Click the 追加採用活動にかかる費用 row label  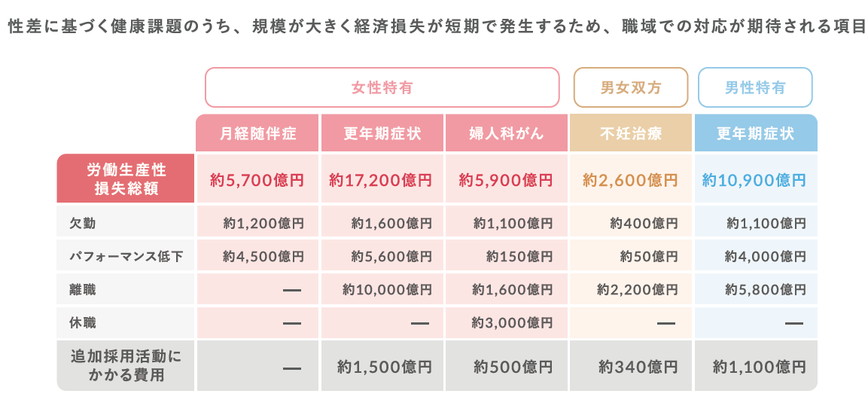coord(126,365)
